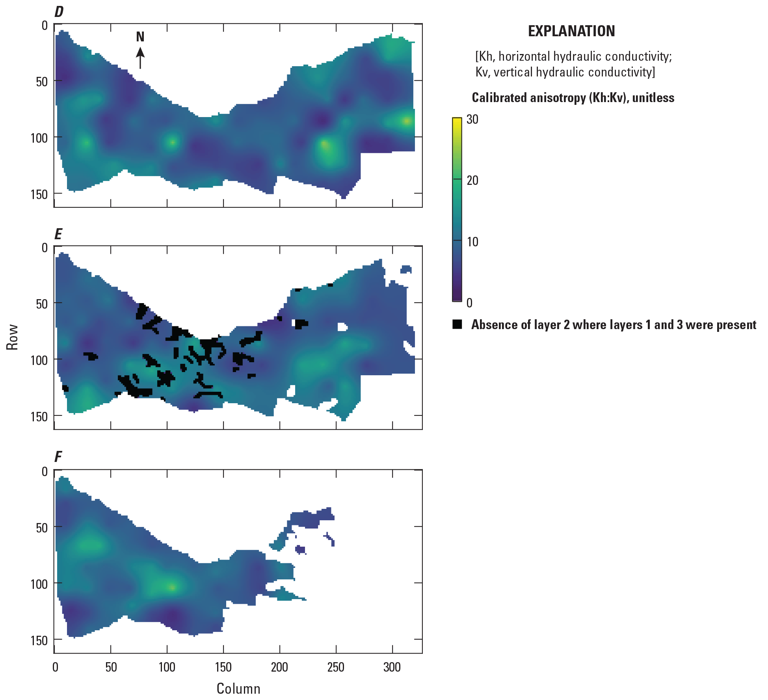Click the colorbar value 0 label
This screenshot has height=700, width=768.
point(469,303)
